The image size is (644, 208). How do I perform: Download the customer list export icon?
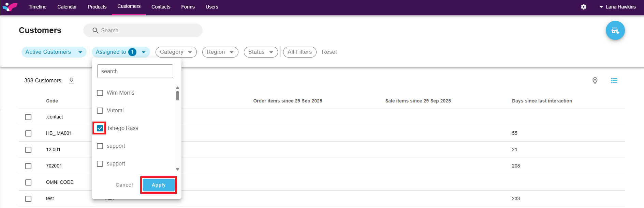[71, 80]
